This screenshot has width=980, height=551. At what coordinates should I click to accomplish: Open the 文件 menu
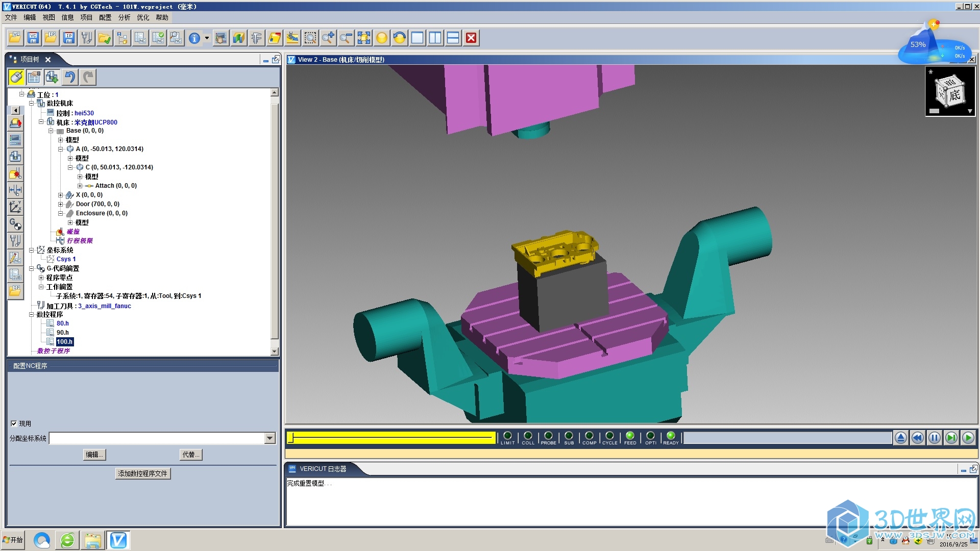pyautogui.click(x=11, y=17)
